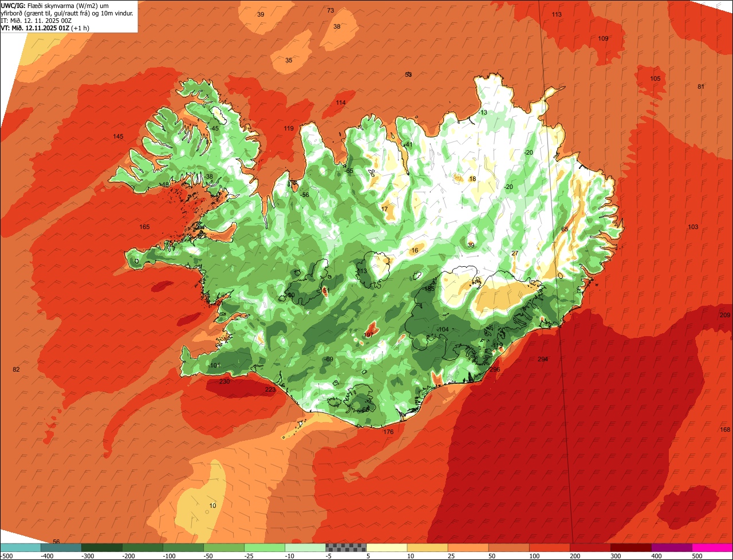This screenshot has height=560, width=733.
Task: Click the value "-69" in southern Iceland
Action: (329, 359)
